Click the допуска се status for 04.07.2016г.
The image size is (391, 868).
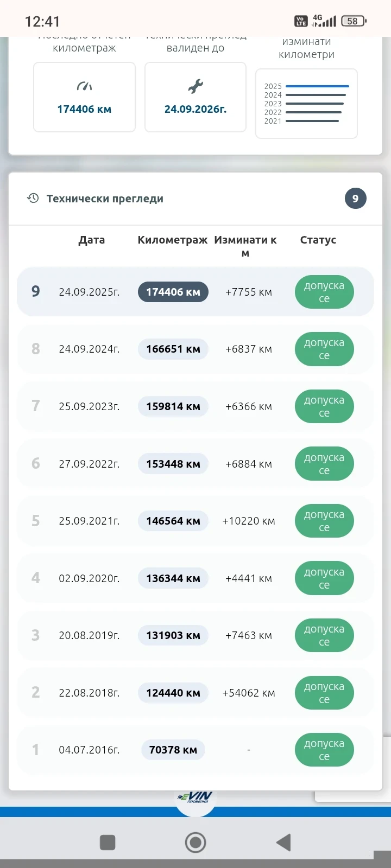(324, 750)
